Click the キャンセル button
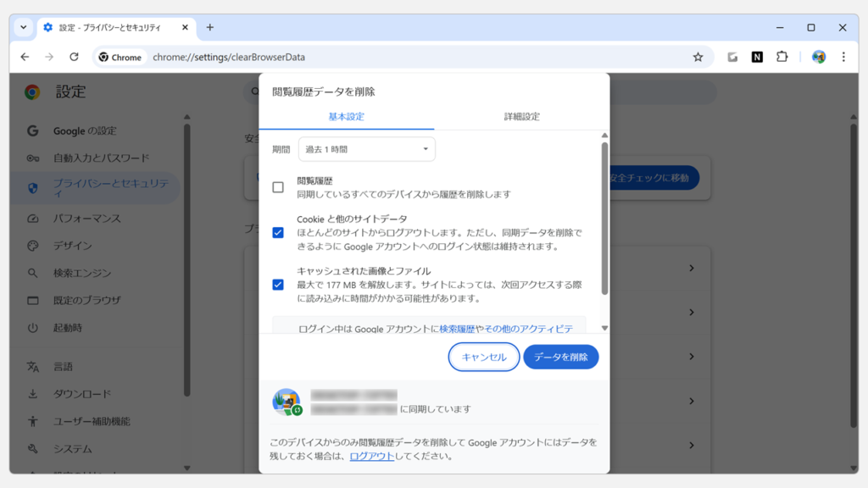Viewport: 868px width, 488px height. [x=484, y=358]
